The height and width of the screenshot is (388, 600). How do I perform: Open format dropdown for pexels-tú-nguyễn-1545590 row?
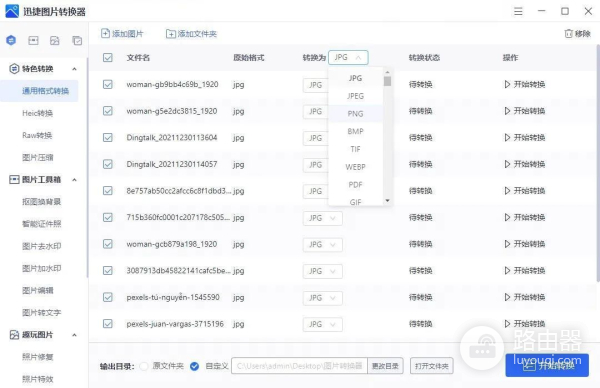[x=323, y=298]
